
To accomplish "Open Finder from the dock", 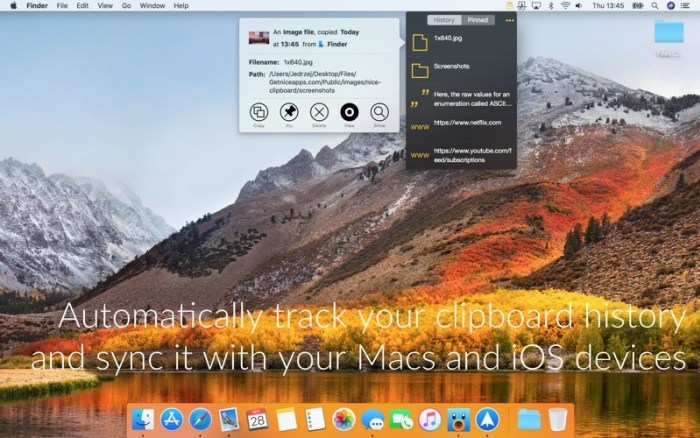I will point(143,420).
